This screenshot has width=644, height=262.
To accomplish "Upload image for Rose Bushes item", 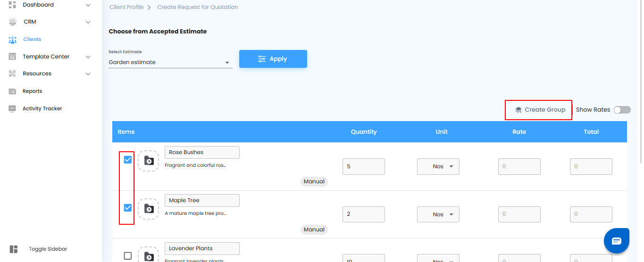I will (x=149, y=161).
